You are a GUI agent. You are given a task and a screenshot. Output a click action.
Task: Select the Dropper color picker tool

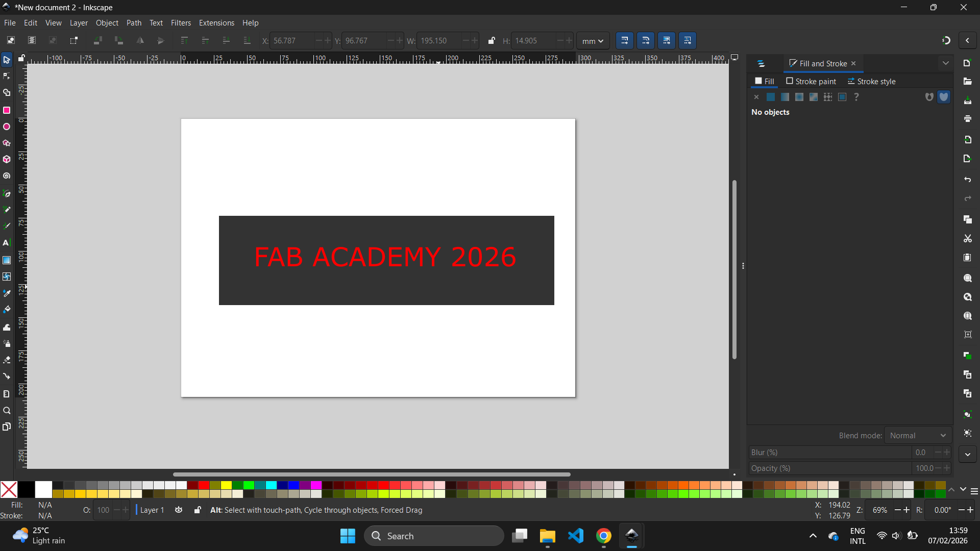pos(7,293)
